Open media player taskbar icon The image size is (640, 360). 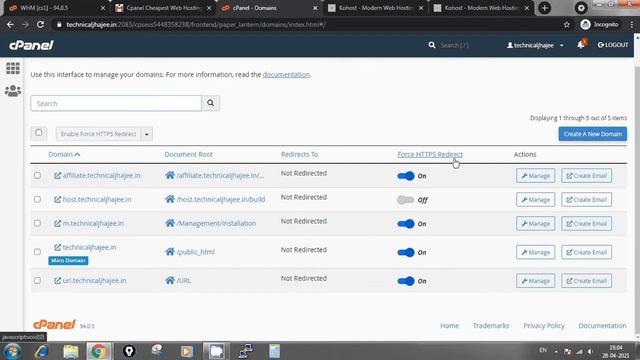point(187,351)
